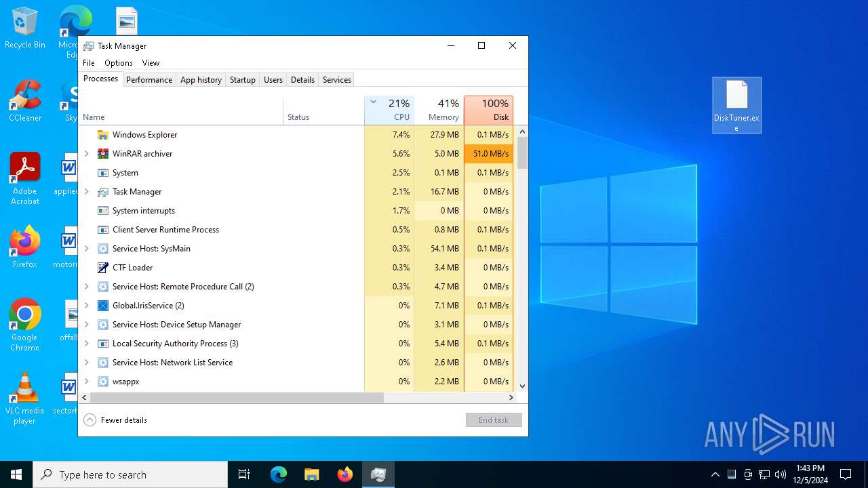Image resolution: width=868 pixels, height=488 pixels.
Task: Click the Task Manager process row icon
Action: point(103,192)
